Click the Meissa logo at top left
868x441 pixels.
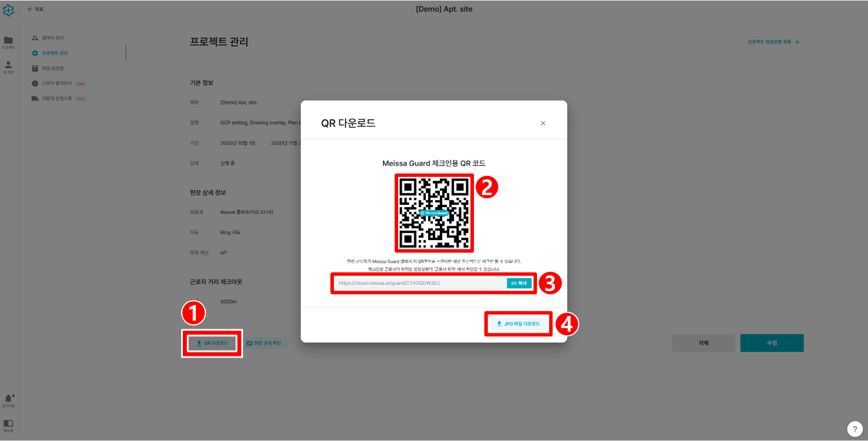click(8, 9)
